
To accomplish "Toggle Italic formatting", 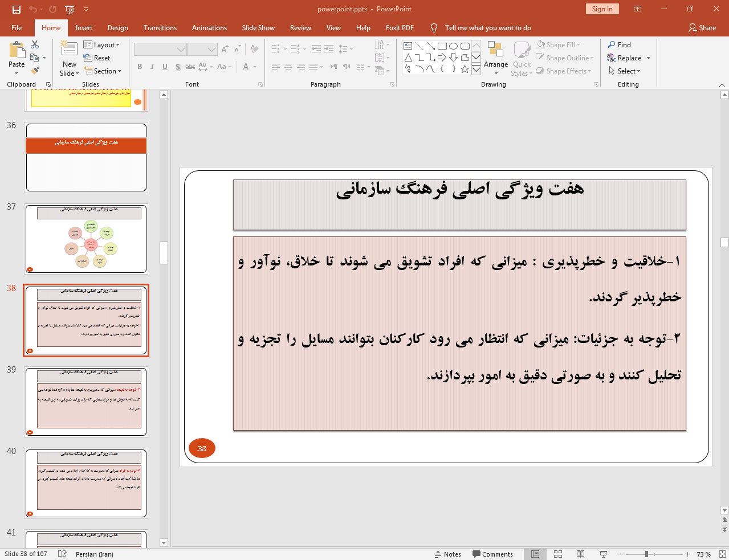I will (x=152, y=67).
